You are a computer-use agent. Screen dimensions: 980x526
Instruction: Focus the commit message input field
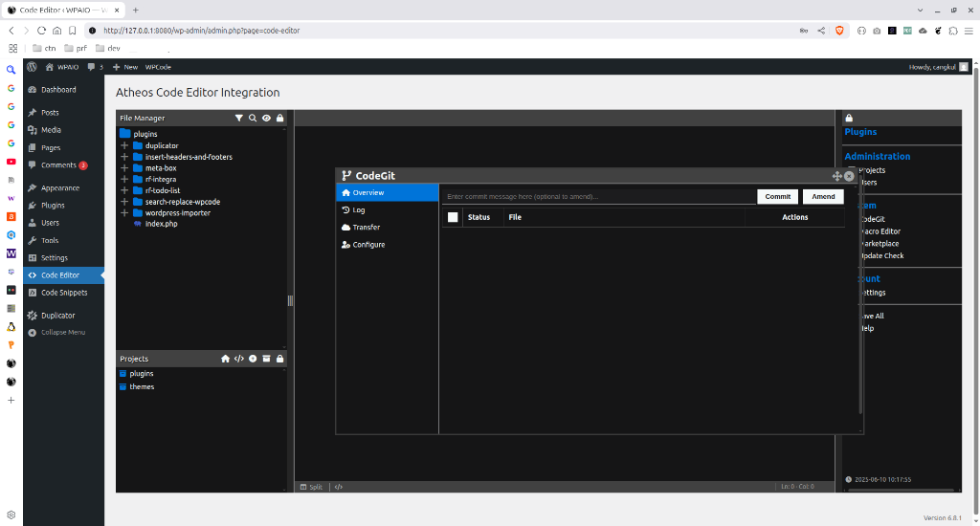point(599,197)
